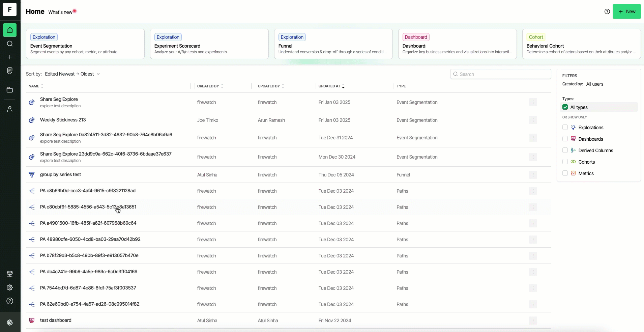Open the settings gear sidebar icon
Image resolution: width=644 pixels, height=332 pixels.
(x=10, y=287)
